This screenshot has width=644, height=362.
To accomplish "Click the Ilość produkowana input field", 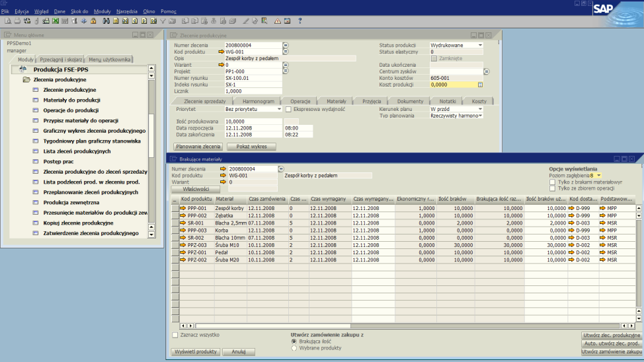I will (253, 122).
